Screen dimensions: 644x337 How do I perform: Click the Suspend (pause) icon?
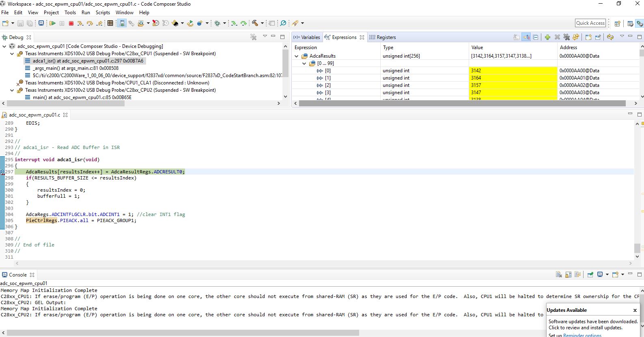(x=62, y=23)
